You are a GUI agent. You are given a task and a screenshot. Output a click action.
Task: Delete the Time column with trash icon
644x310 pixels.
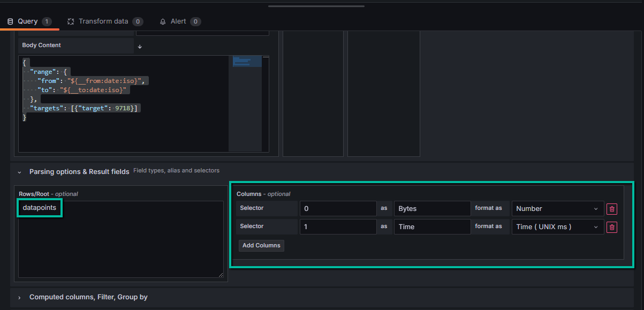612,227
